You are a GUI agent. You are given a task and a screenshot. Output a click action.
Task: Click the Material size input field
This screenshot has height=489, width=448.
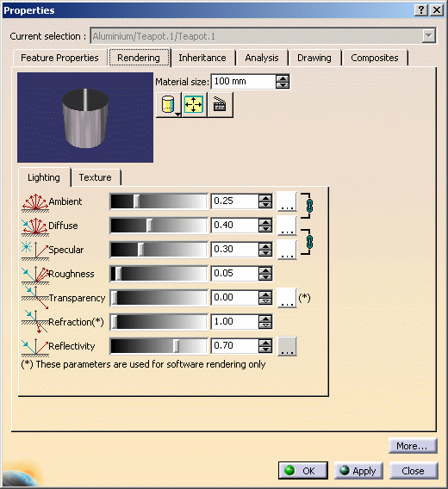[244, 82]
